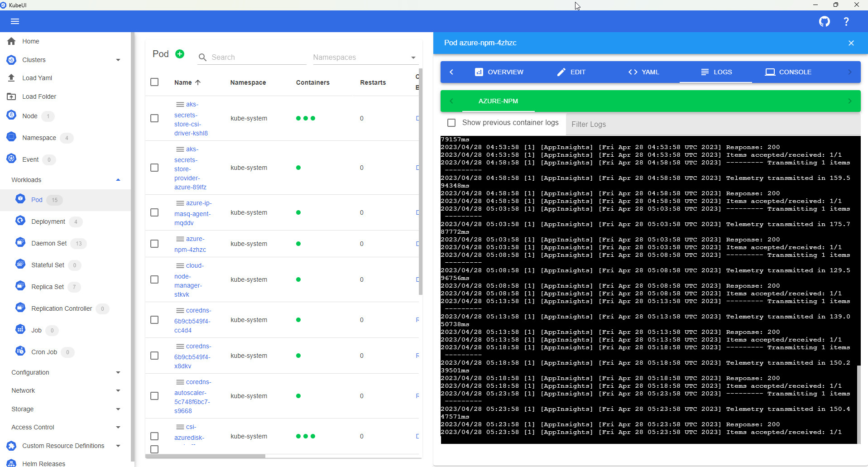This screenshot has height=467, width=868.
Task: Check the aks-secrets-store-csi-driver-kshl8 row
Action: pos(154,118)
